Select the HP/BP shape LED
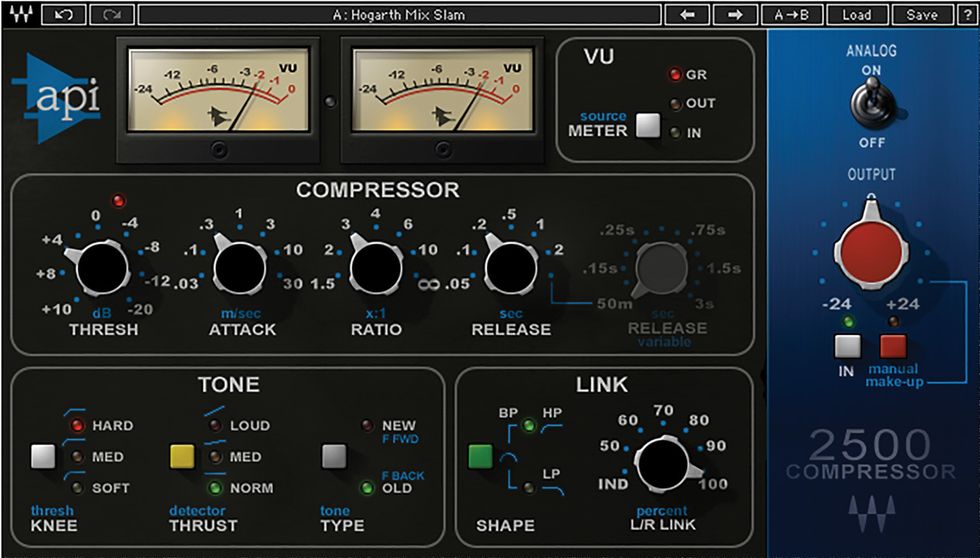This screenshot has height=558, width=980. click(x=529, y=426)
